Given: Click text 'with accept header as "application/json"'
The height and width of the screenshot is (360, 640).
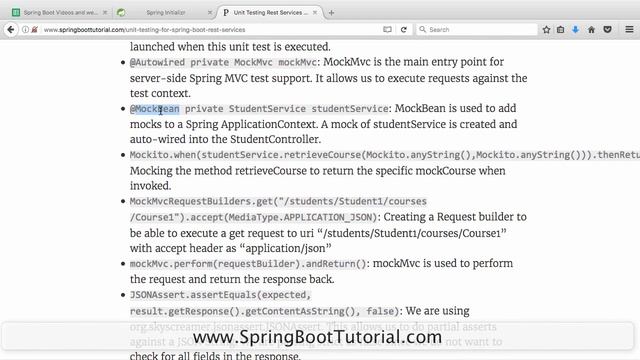Looking at the screenshot, I should point(231,248).
